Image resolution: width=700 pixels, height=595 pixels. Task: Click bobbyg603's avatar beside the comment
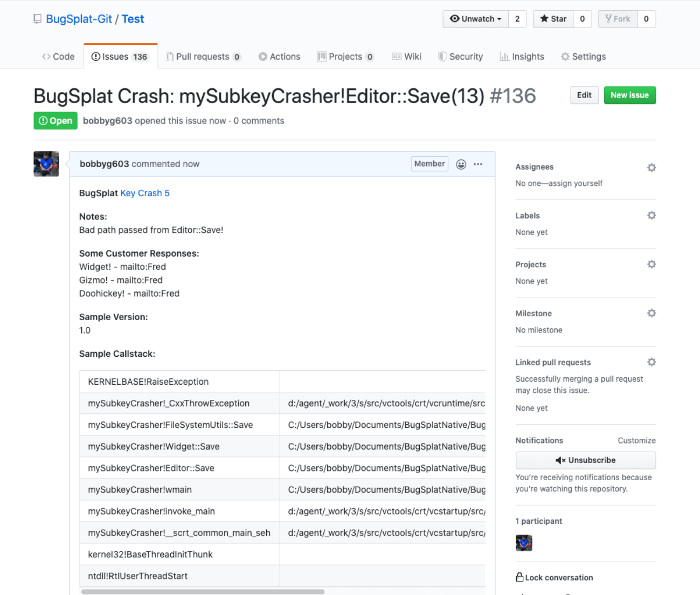(46, 164)
